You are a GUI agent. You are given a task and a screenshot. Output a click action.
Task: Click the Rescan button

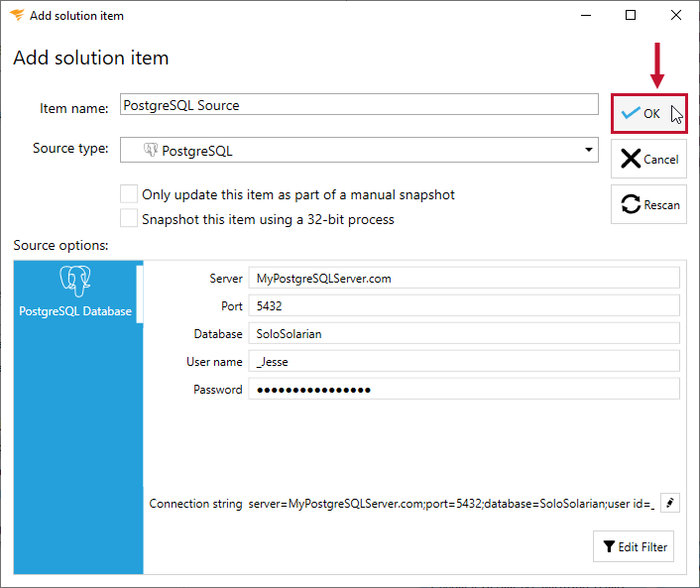648,204
